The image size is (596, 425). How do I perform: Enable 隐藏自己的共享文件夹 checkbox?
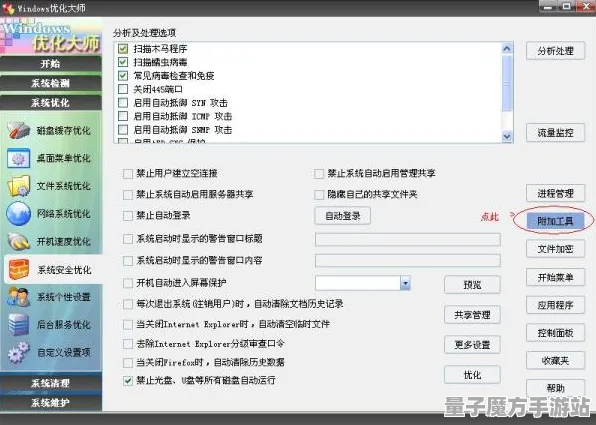pos(319,195)
